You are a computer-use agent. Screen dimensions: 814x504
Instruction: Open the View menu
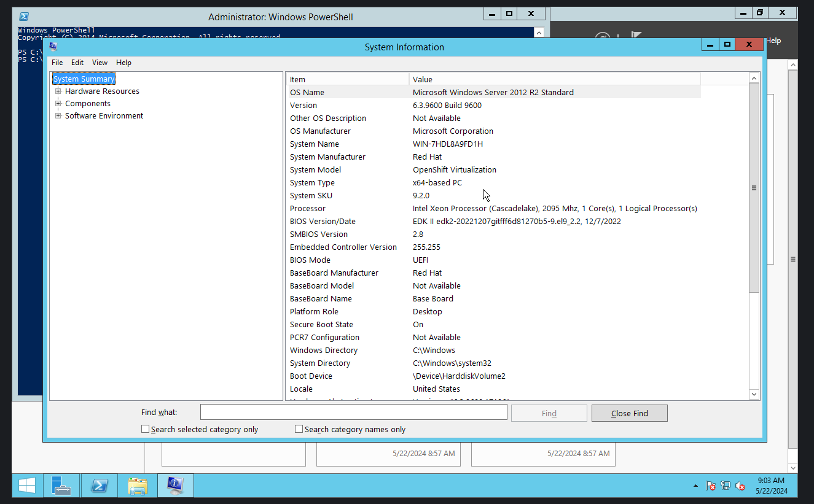pos(100,63)
